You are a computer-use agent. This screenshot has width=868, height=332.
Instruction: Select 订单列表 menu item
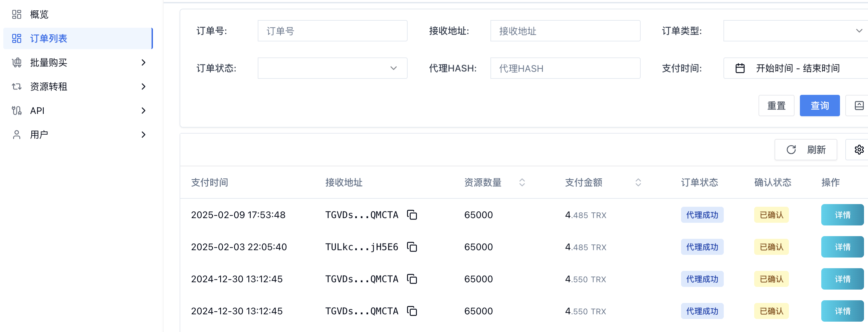coord(78,38)
